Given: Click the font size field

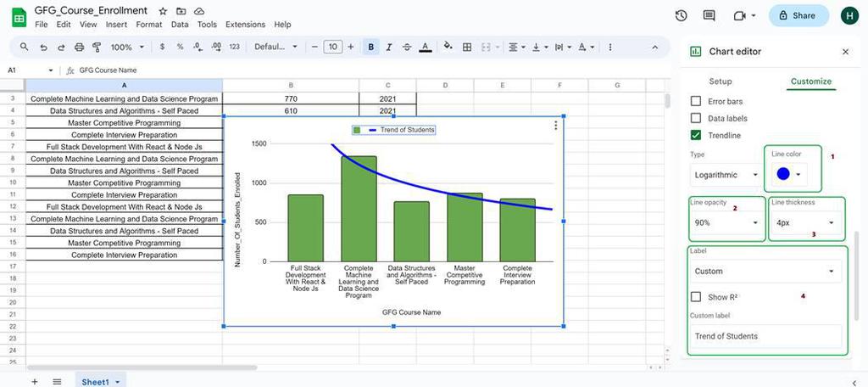Looking at the screenshot, I should click(332, 48).
